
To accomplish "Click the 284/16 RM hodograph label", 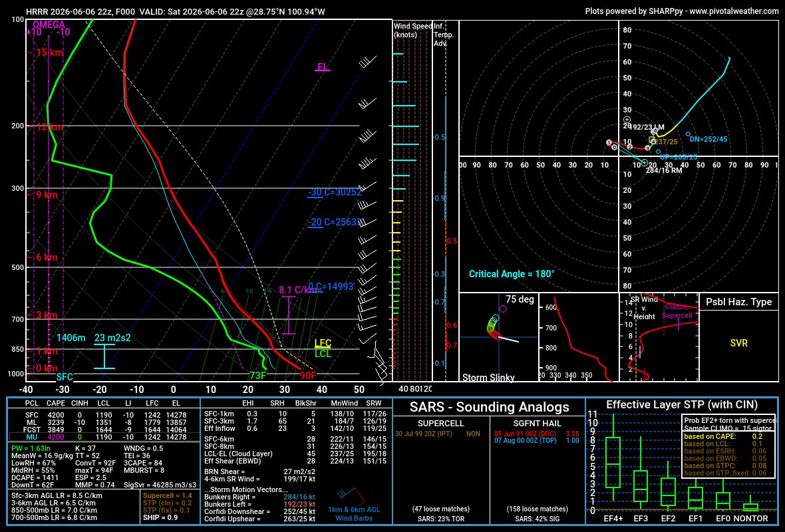I will [664, 170].
